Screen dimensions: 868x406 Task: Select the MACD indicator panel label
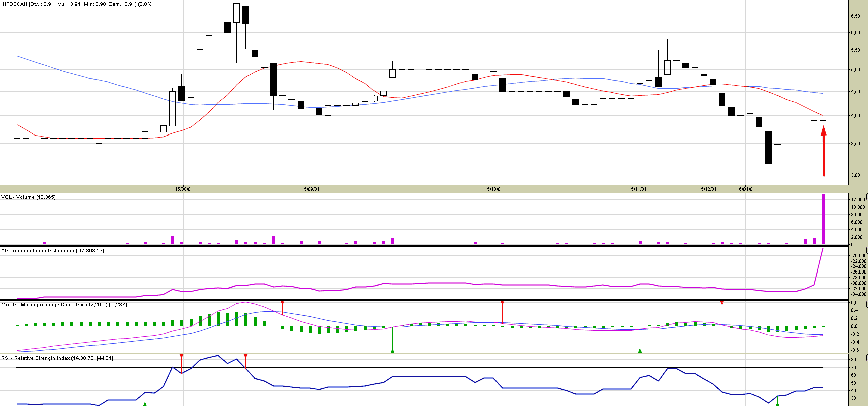64,305
